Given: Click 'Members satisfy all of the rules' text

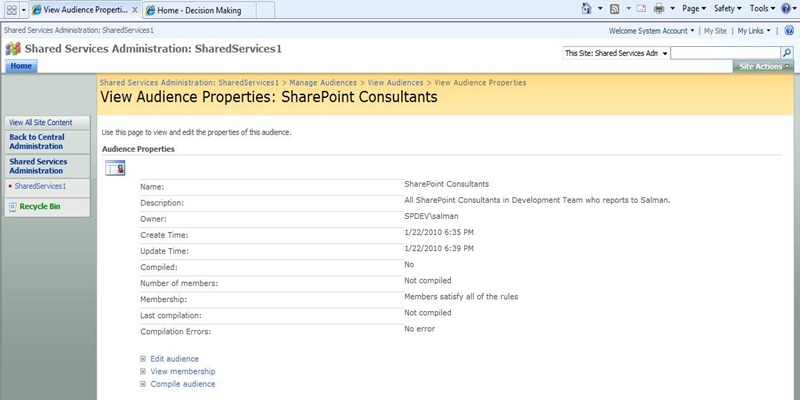Looking at the screenshot, I should click(461, 296).
